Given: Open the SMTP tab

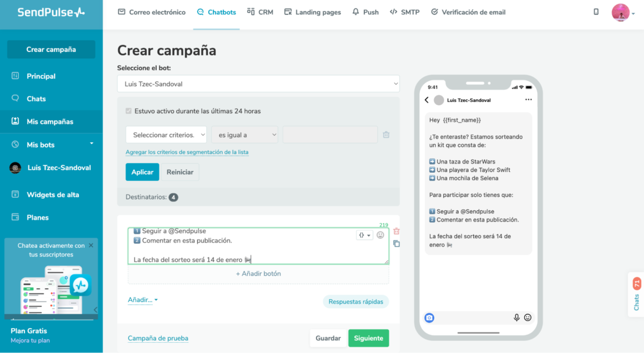Looking at the screenshot, I should click(x=405, y=12).
